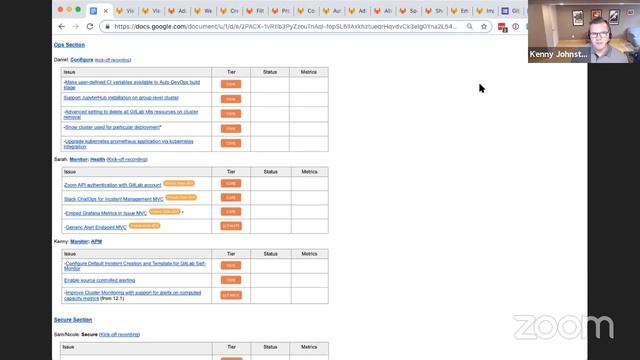Select 'Metrics' header in the Monitor Health table
The height and width of the screenshot is (360, 640).
309,172
